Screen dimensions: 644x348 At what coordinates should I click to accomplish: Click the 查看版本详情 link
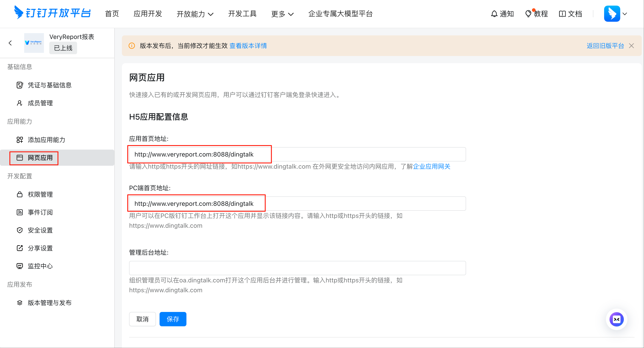(248, 46)
